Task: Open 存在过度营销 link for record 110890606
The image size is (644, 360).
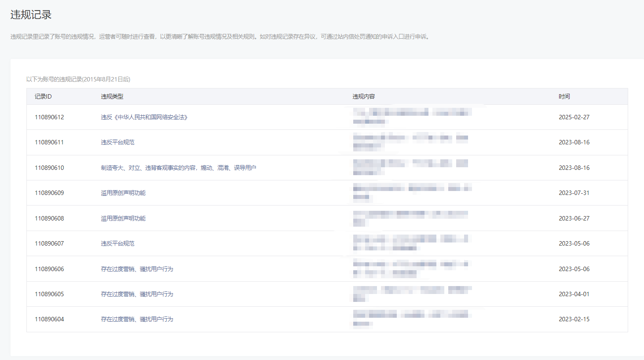Action: coord(137,269)
